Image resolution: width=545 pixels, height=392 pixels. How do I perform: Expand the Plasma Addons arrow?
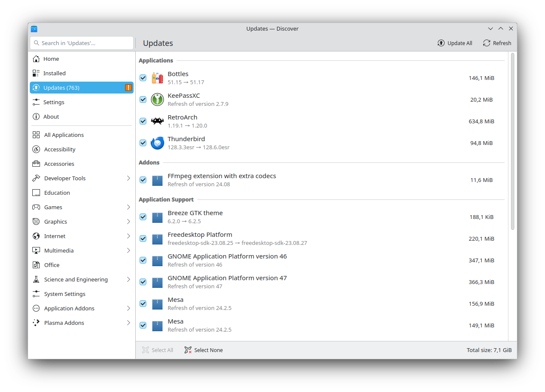click(x=128, y=323)
